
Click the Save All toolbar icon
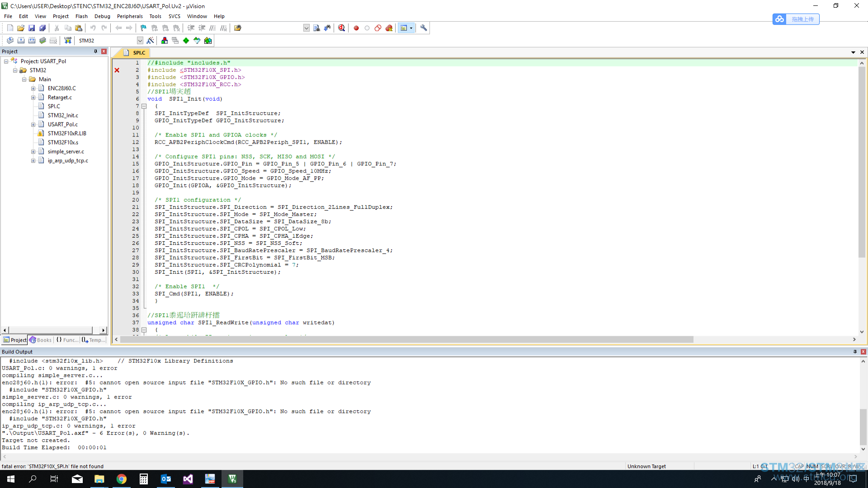pyautogui.click(x=42, y=28)
